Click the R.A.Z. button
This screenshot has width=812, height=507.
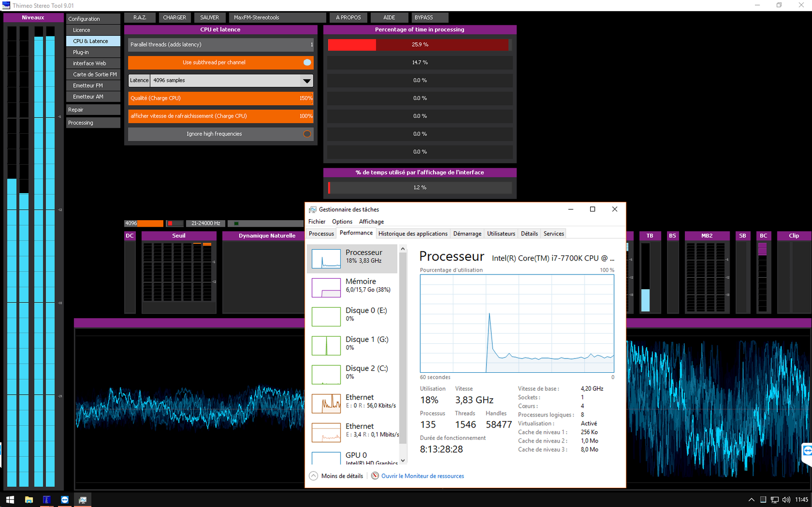(x=140, y=17)
